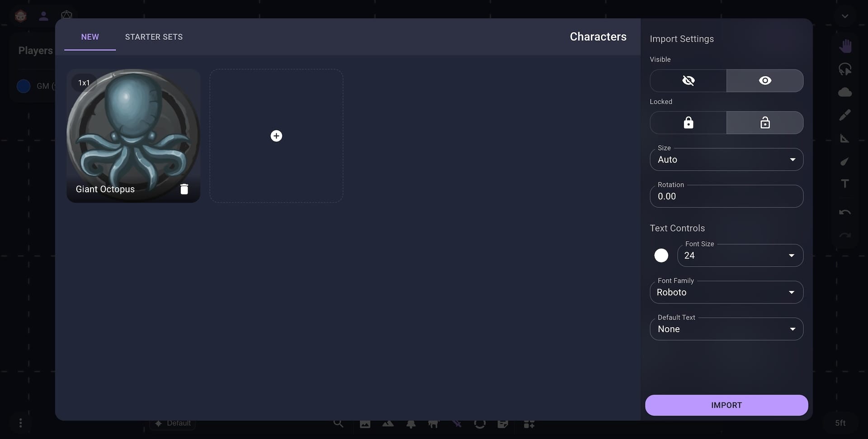
Task: Switch to the STARTER SETS tab
Action: 154,37
